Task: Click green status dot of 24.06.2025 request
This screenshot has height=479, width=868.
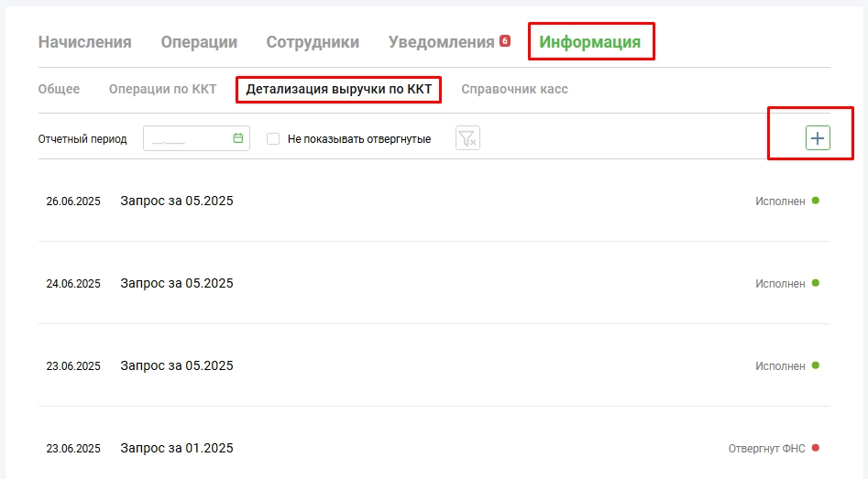Action: tap(816, 283)
